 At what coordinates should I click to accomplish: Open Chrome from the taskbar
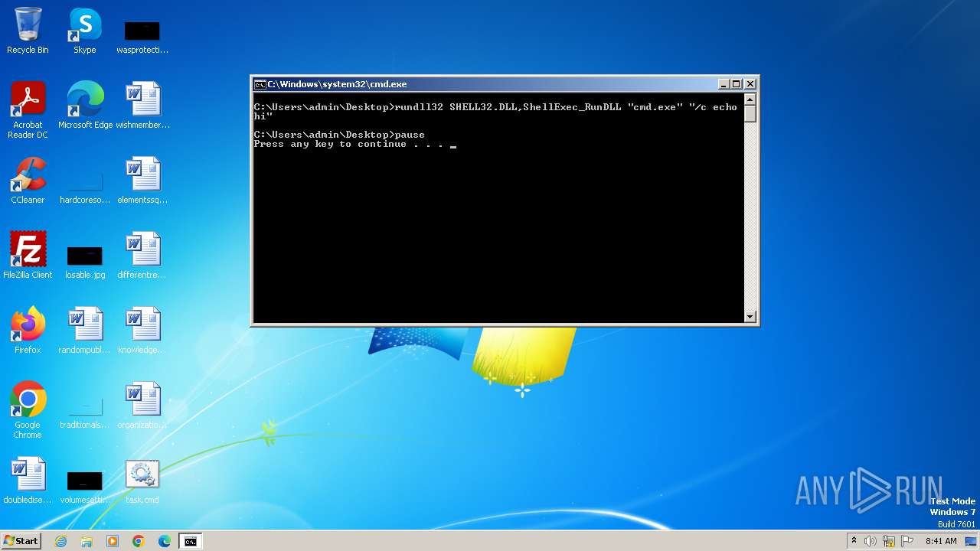[139, 541]
